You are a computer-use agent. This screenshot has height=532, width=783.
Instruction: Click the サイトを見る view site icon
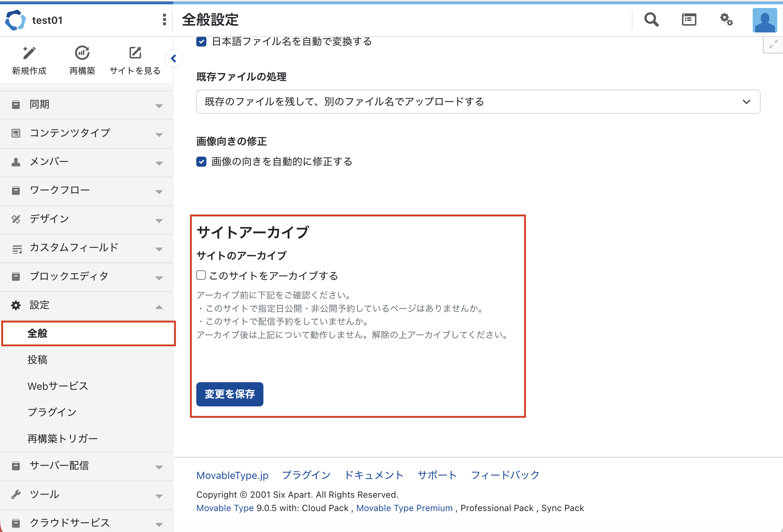pyautogui.click(x=135, y=53)
